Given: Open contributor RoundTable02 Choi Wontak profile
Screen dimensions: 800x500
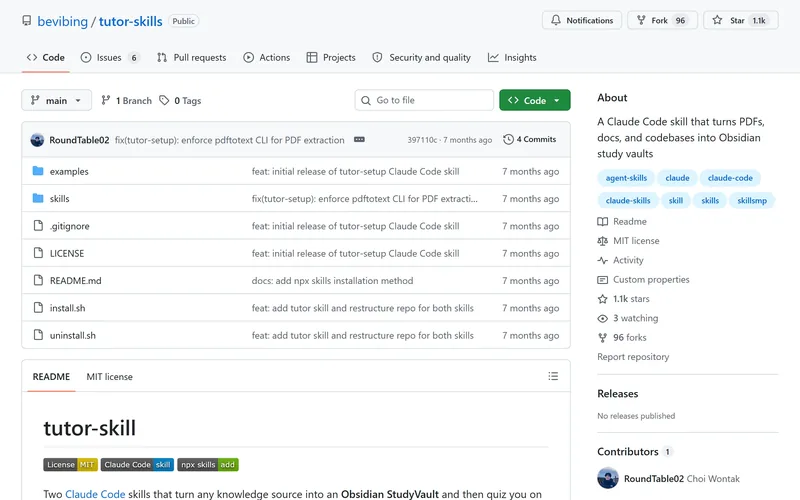Looking at the screenshot, I should pyautogui.click(x=668, y=479).
